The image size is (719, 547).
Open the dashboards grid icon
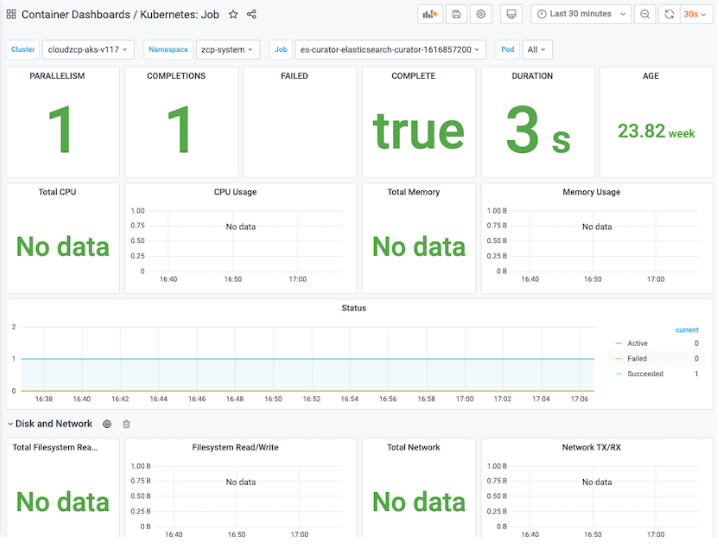11,14
